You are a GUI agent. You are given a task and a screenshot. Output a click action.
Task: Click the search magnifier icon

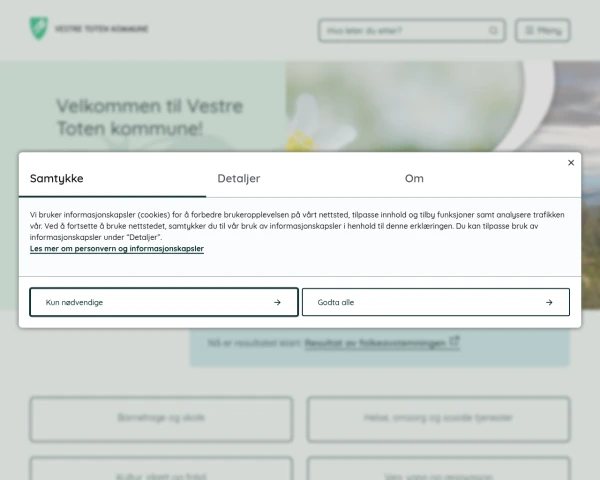point(493,30)
